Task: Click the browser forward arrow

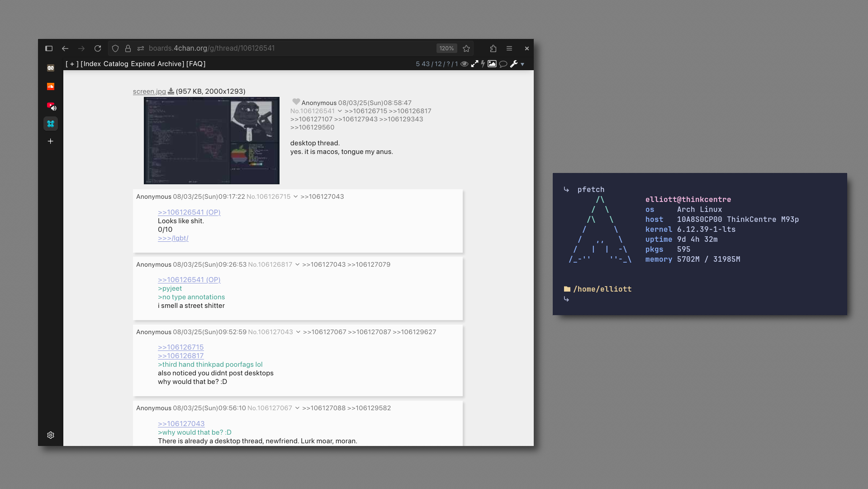Action: pos(81,48)
